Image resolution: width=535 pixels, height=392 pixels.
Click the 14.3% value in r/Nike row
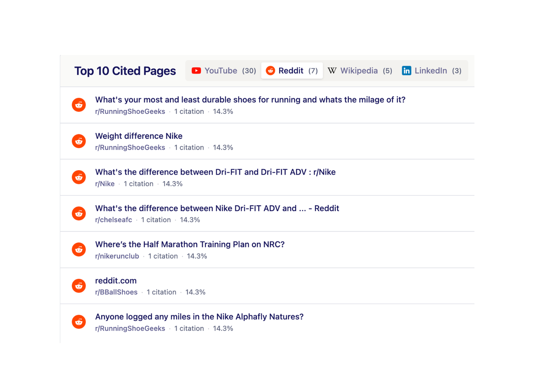[172, 184]
